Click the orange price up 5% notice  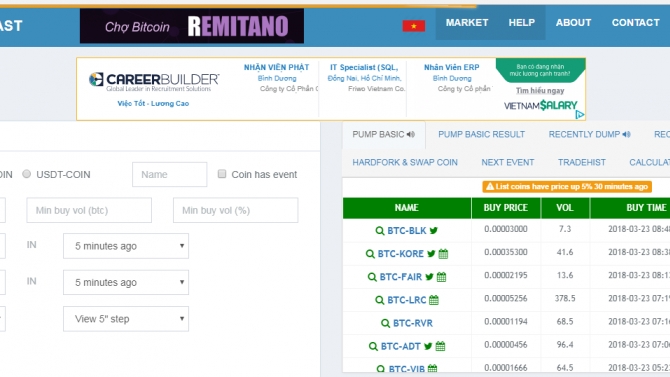567,186
